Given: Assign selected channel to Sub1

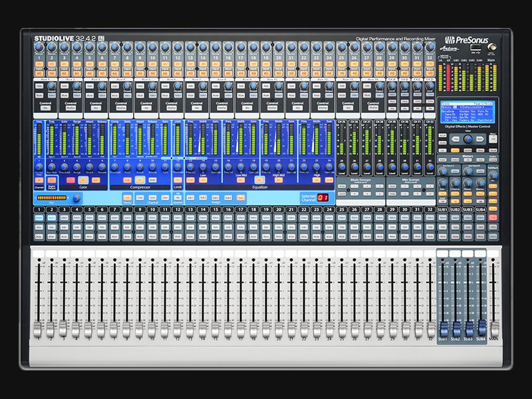Looking at the screenshot, I should click(x=190, y=198).
